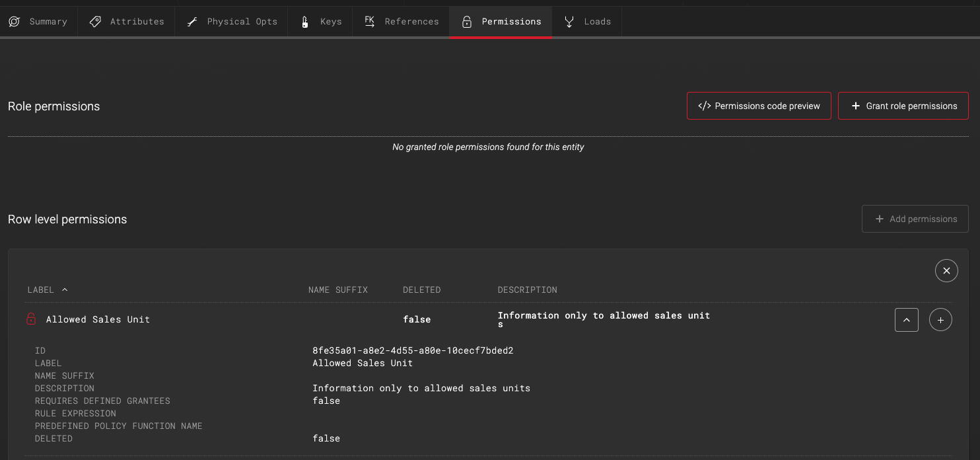Select the tag icon beside Attributes
980x460 pixels.
click(95, 21)
